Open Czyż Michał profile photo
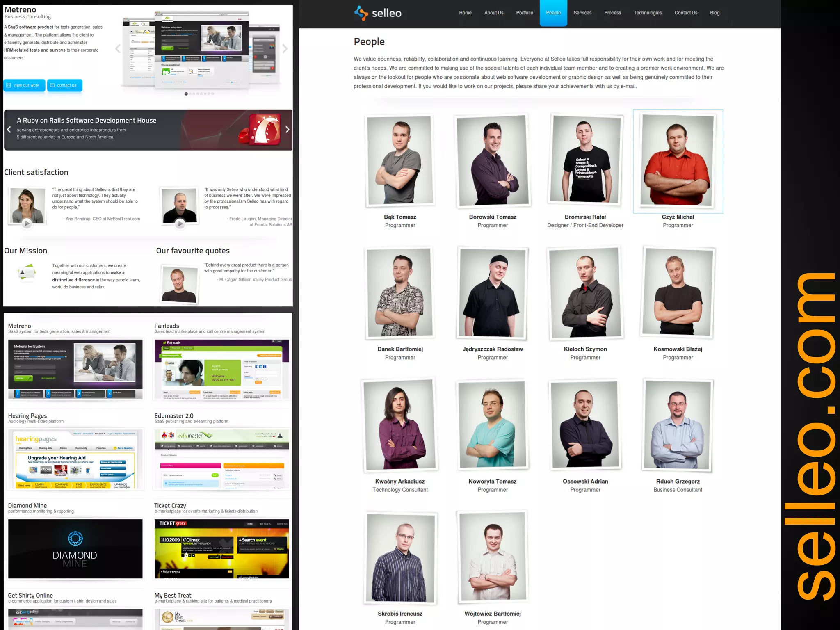This screenshot has width=840, height=630. (x=678, y=161)
